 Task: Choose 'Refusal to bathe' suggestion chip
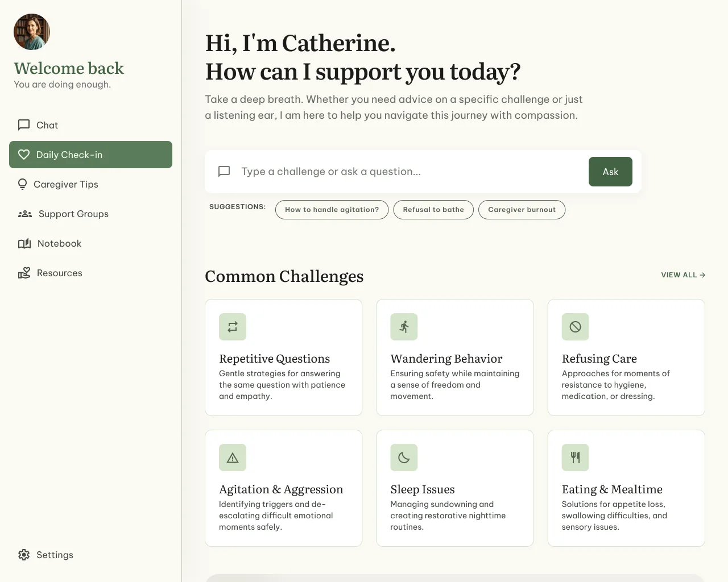[x=433, y=210]
